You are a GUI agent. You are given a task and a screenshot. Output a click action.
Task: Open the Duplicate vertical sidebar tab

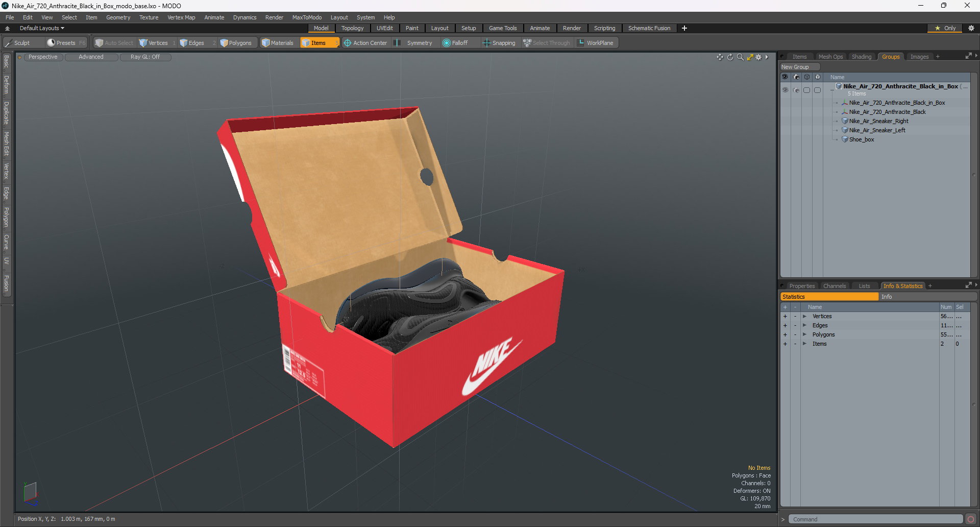[6, 113]
